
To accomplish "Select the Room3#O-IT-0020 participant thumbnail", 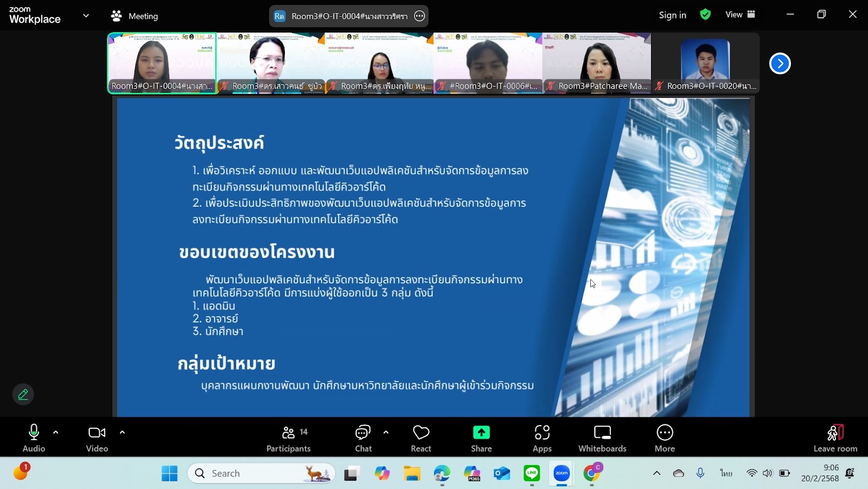I will pyautogui.click(x=705, y=63).
